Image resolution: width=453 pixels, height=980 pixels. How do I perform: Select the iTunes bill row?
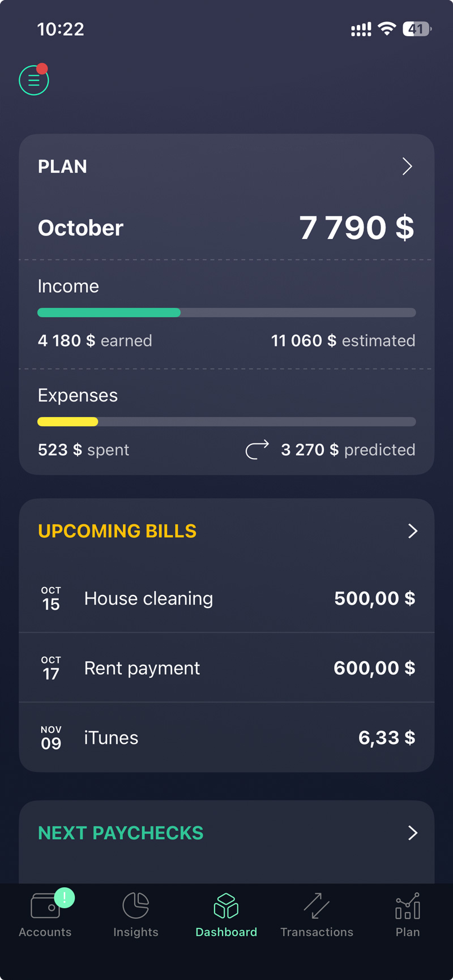point(226,738)
